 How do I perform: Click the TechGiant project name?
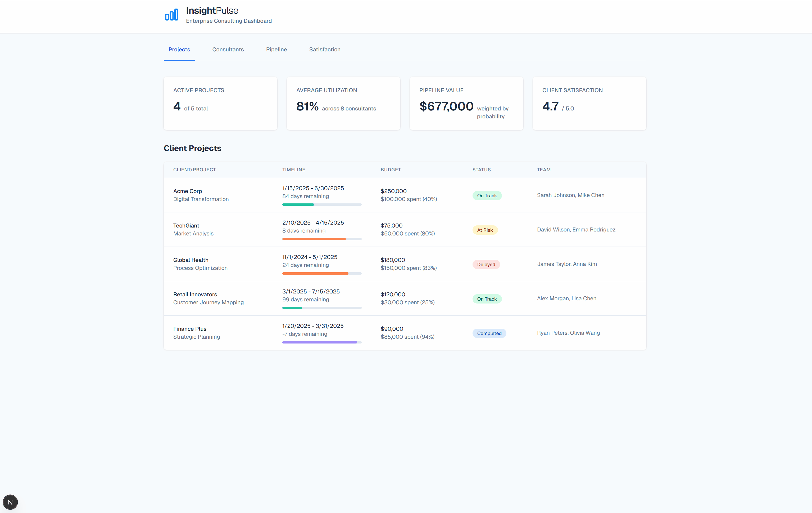[x=186, y=225]
